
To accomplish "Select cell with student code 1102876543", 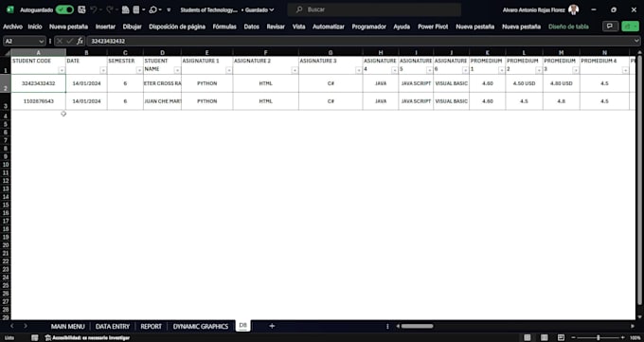I will (38, 101).
